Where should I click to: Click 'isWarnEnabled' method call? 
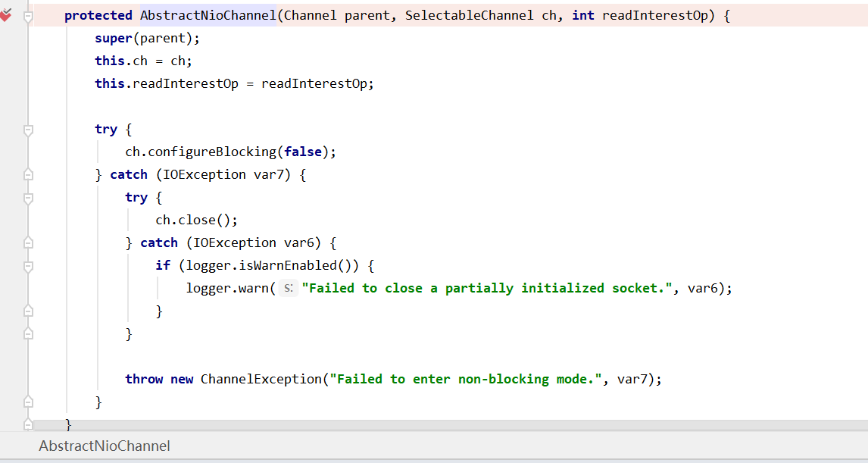287,265
